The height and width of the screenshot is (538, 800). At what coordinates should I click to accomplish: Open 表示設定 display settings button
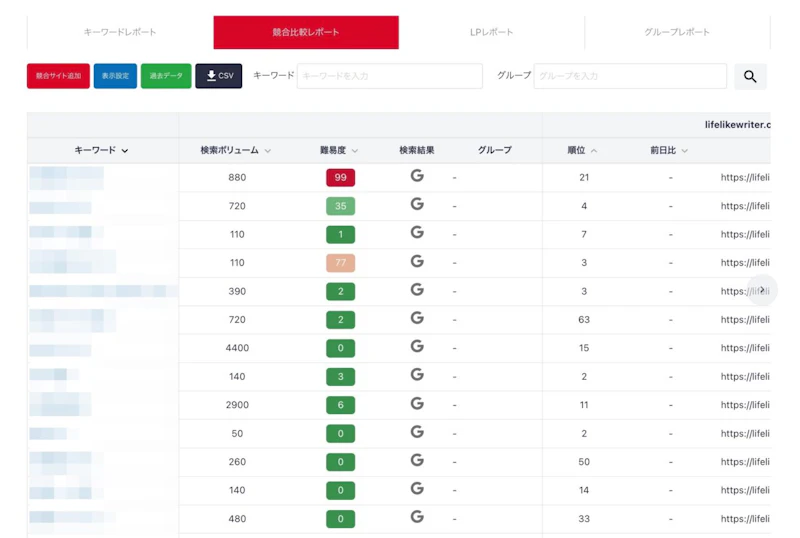(x=115, y=76)
